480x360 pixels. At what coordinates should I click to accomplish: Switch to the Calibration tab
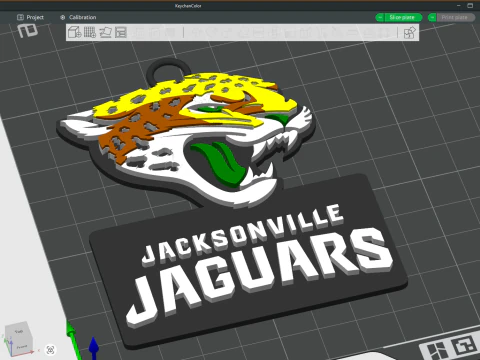[x=78, y=17]
